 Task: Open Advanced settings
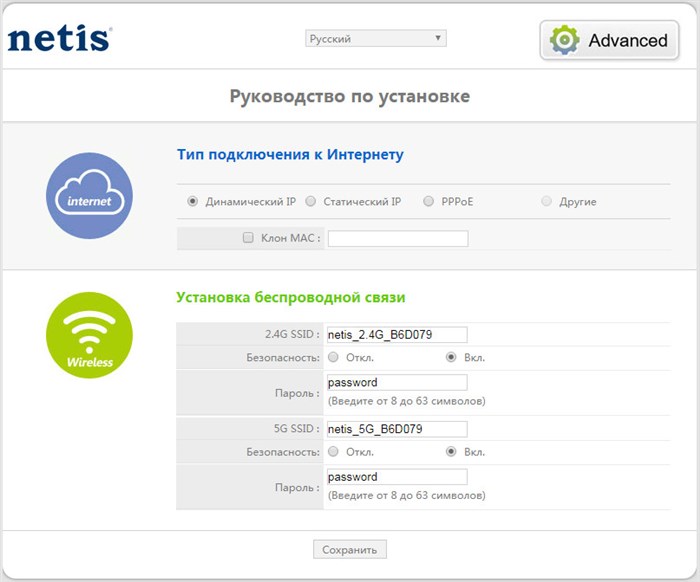pyautogui.click(x=609, y=40)
